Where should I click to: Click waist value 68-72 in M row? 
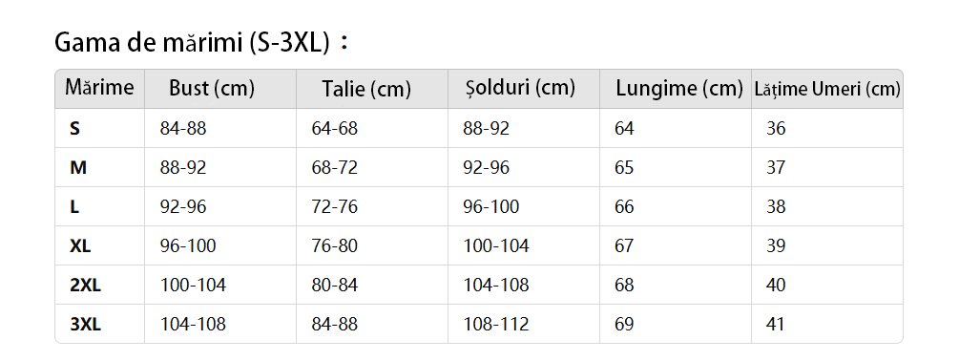coord(334,168)
